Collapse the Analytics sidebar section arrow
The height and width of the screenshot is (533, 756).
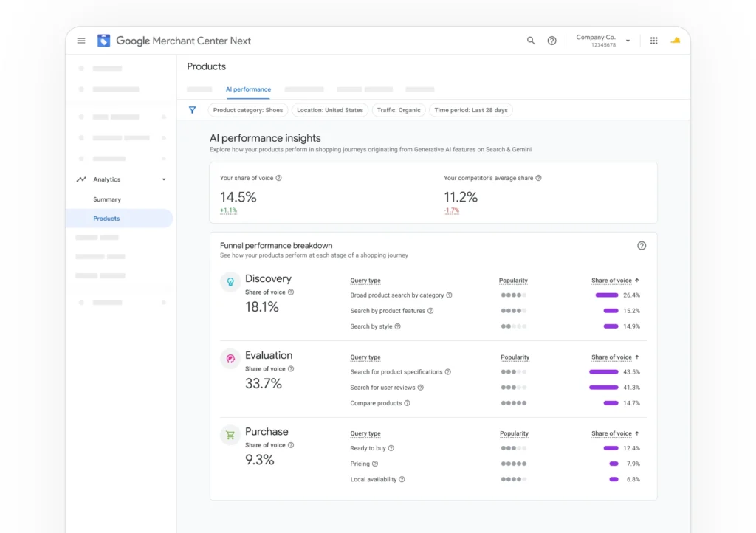tap(164, 179)
